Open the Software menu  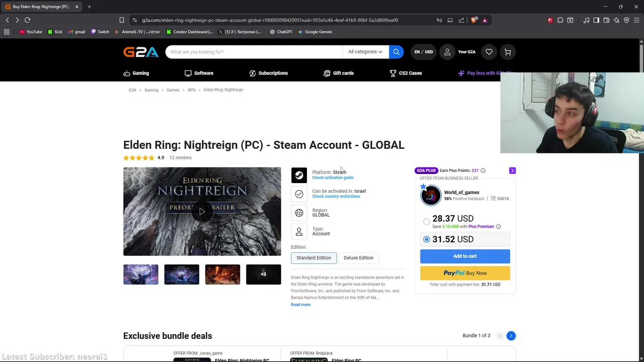pyautogui.click(x=199, y=73)
